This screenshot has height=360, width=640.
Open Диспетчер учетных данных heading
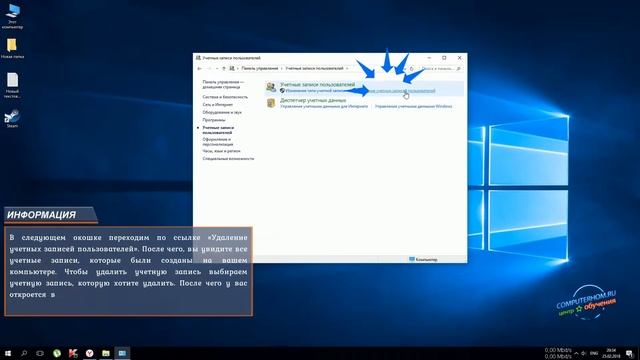pos(313,100)
